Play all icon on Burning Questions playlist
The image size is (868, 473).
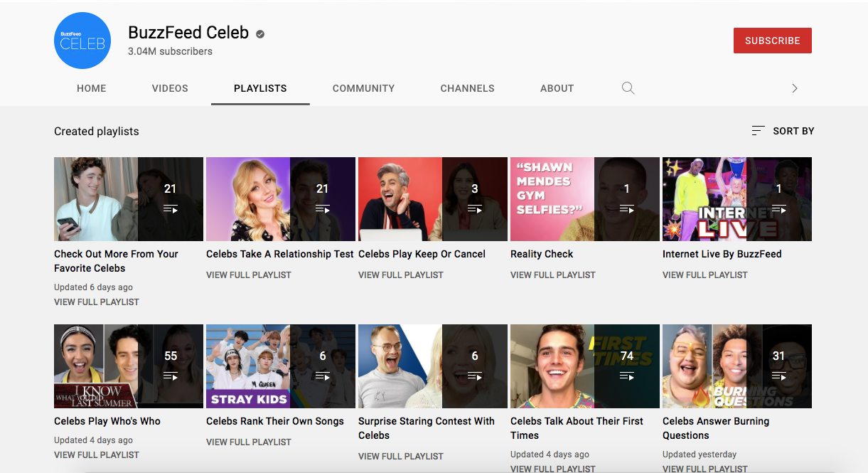point(779,376)
